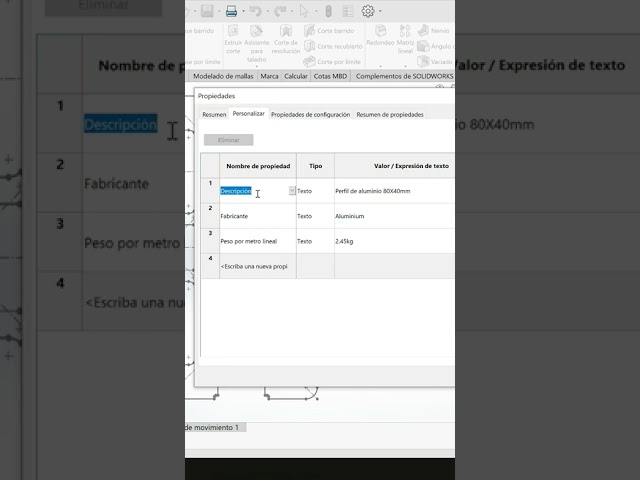
Task: Expand the Save button dropdown arrow
Action: pos(219,11)
